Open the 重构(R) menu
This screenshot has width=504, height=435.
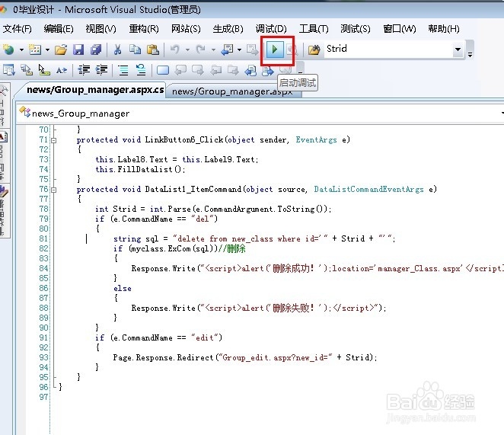(144, 29)
